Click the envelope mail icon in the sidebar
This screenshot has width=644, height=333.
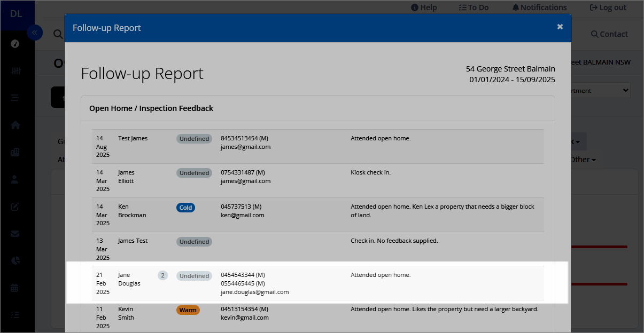tap(15, 234)
